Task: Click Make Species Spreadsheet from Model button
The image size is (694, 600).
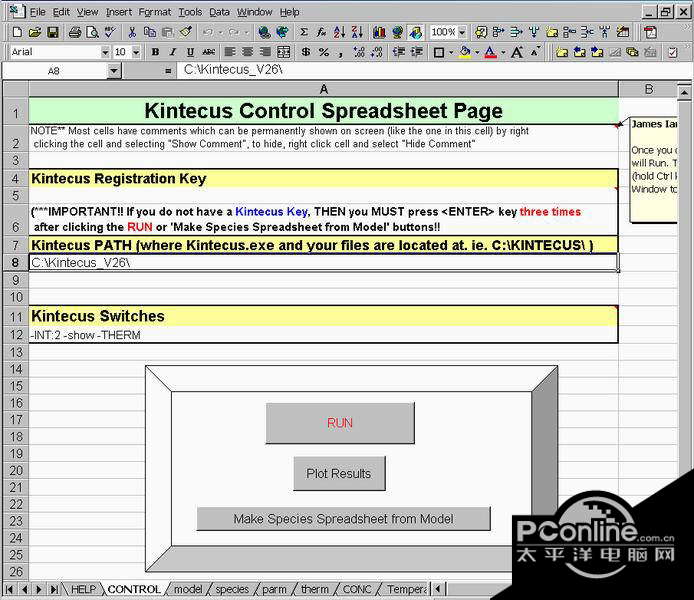Action: (x=343, y=519)
